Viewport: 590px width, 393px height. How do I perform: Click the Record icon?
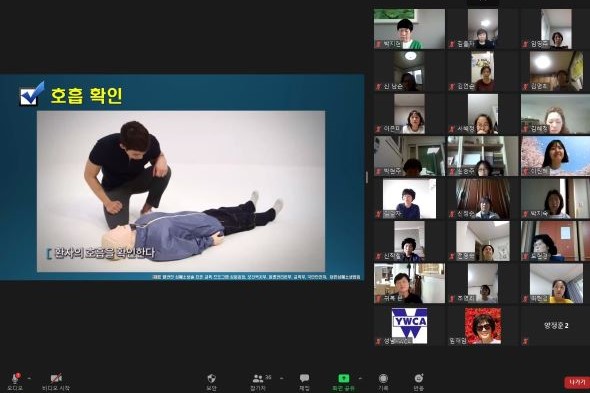[383, 378]
